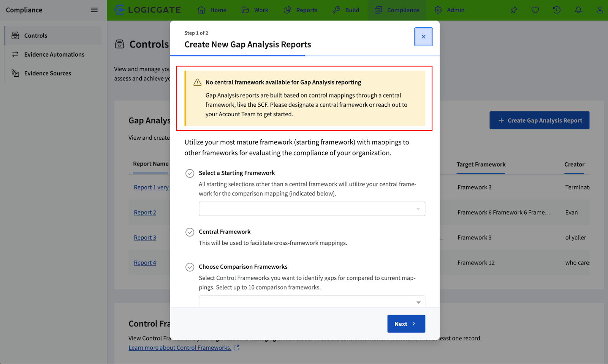Open the Starting Framework dropdown
Image resolution: width=608 pixels, height=364 pixels.
click(312, 209)
